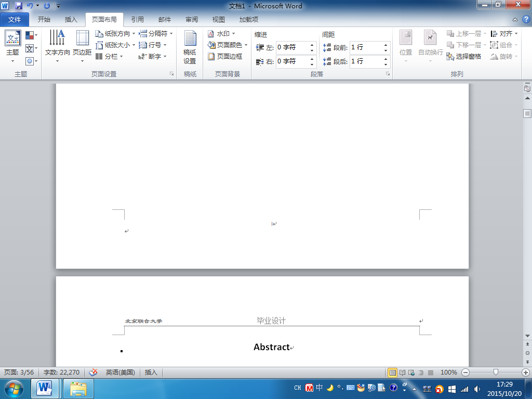This screenshot has width=532, height=399.
Task: Open Word Help question mark icon
Action: pos(526,19)
